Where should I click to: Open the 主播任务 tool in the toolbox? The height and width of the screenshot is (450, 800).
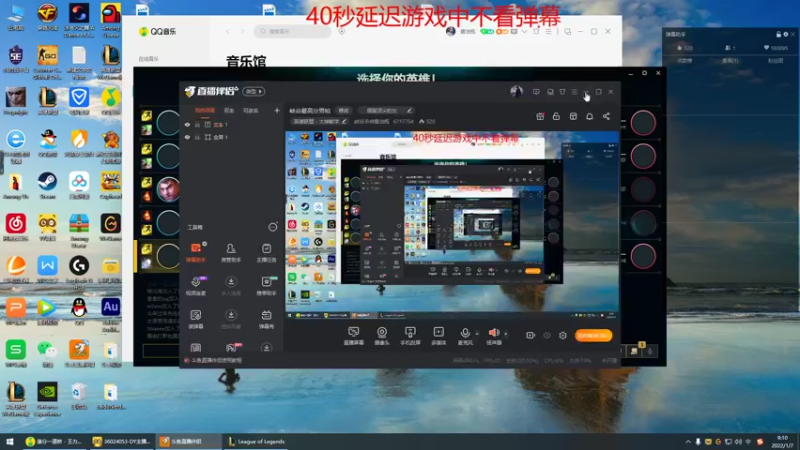pos(266,253)
